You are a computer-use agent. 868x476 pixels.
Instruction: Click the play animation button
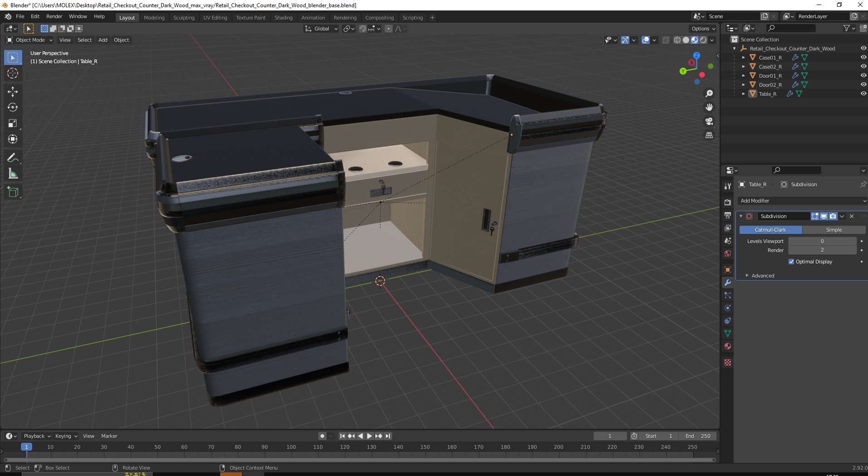[370, 436]
